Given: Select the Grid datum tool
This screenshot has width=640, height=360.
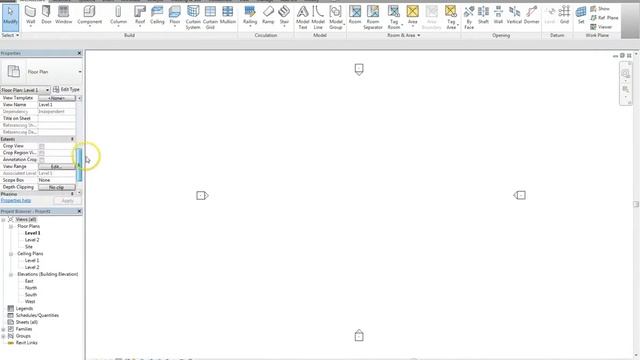Looking at the screenshot, I should click(x=564, y=16).
